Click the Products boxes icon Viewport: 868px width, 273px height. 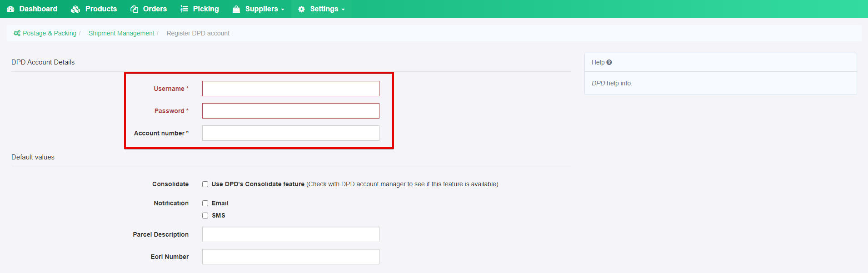coord(75,9)
